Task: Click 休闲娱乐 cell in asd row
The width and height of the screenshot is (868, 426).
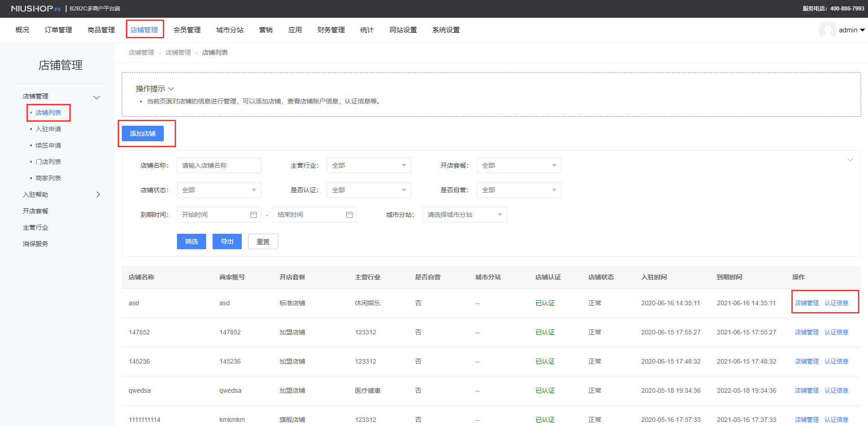Action: click(368, 303)
